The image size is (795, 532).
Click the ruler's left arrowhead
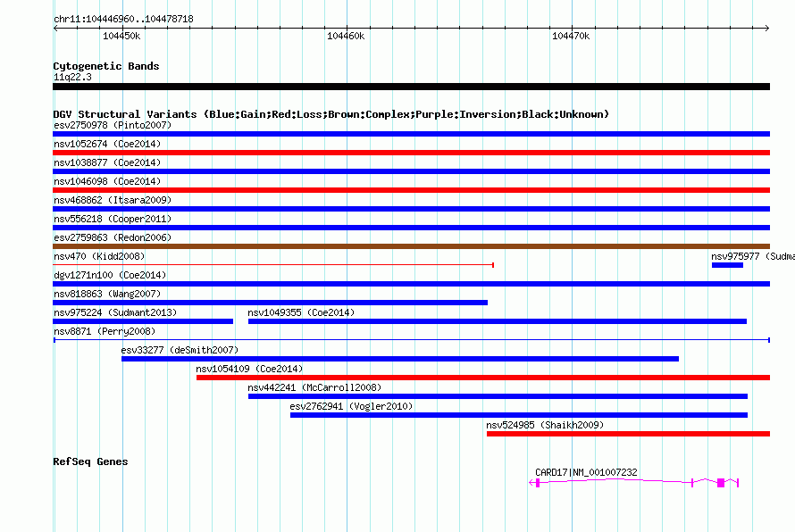[x=55, y=29]
